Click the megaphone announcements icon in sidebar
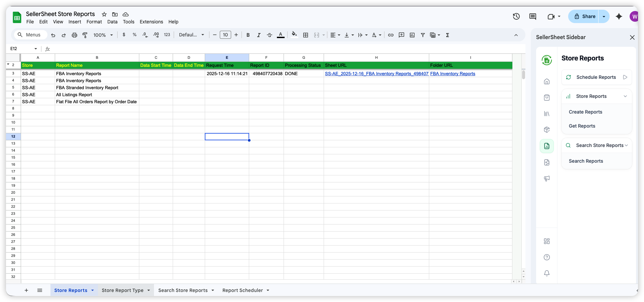Viewport: 644px width, 302px height. (547, 178)
